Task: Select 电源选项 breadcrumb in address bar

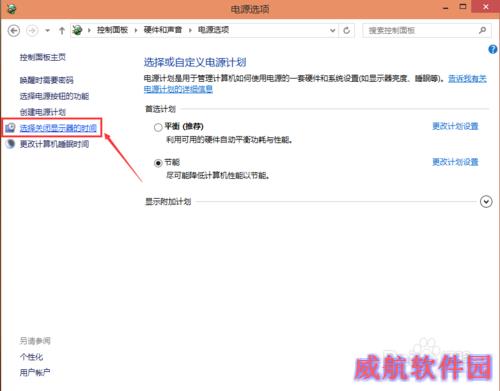Action: [x=213, y=30]
